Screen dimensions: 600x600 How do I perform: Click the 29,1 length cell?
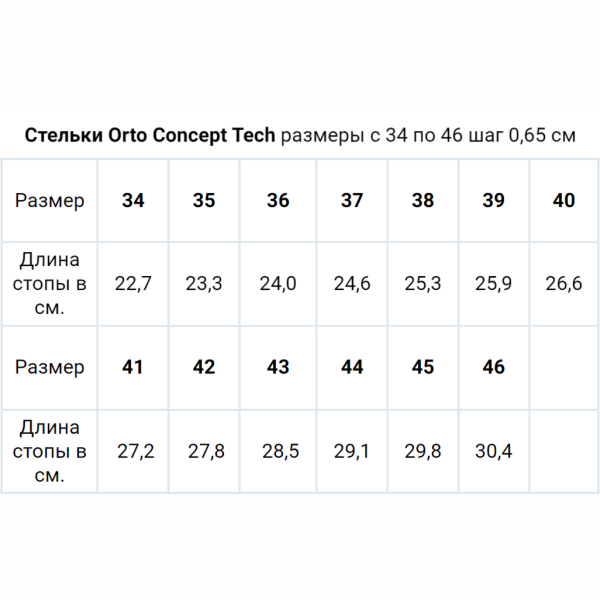click(x=352, y=451)
